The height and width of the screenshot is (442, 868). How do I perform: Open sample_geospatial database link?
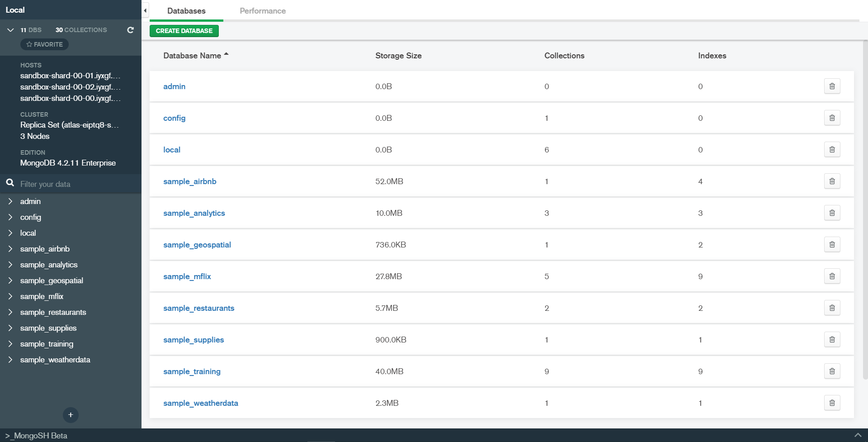[x=197, y=245]
